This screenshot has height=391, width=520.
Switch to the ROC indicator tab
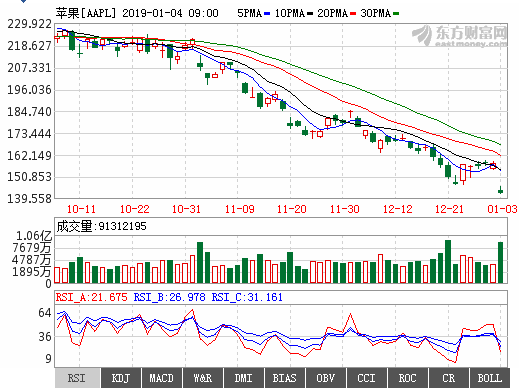click(x=408, y=378)
